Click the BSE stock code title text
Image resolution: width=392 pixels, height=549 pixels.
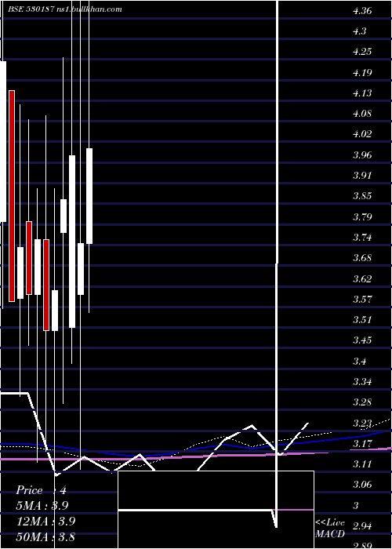[30, 9]
